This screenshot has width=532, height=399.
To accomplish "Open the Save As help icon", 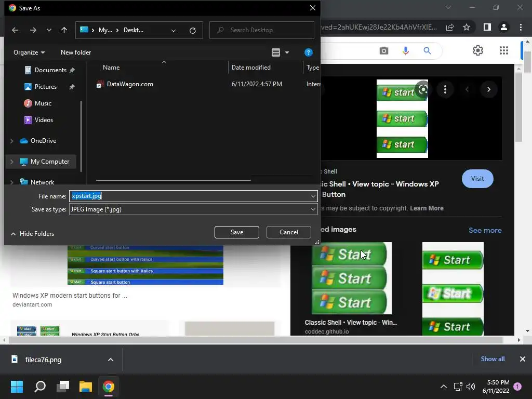I will coord(308,52).
